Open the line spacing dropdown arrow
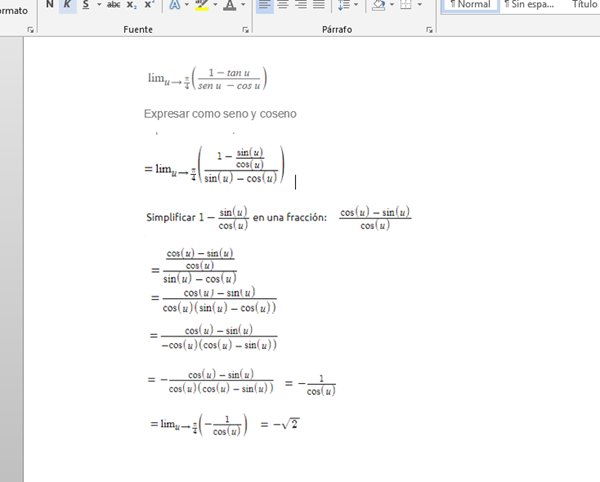Viewport: 600px width, 482px height. point(356,5)
